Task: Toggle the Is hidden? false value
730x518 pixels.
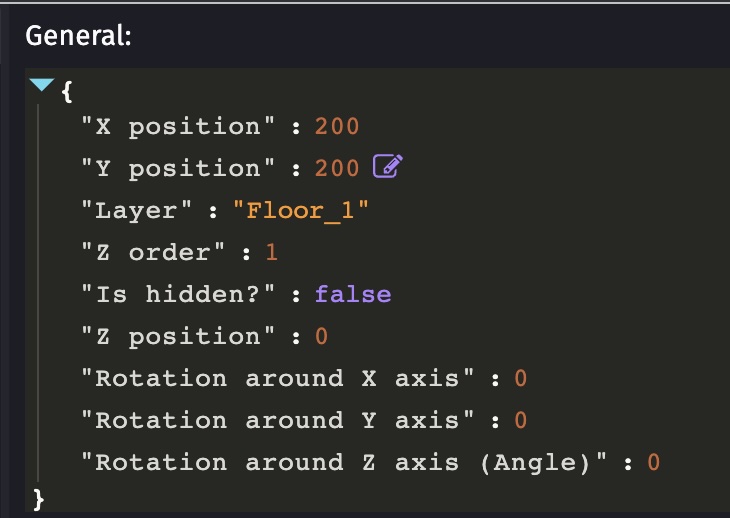Action: 353,294
